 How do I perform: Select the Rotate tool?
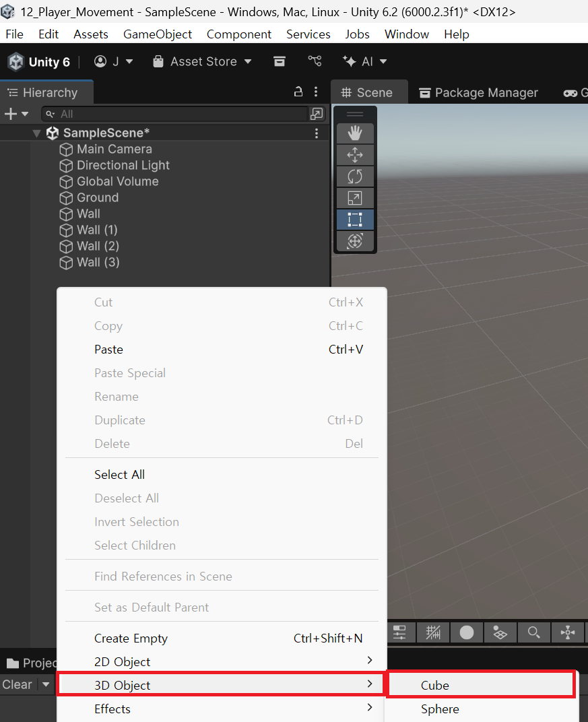(x=354, y=176)
